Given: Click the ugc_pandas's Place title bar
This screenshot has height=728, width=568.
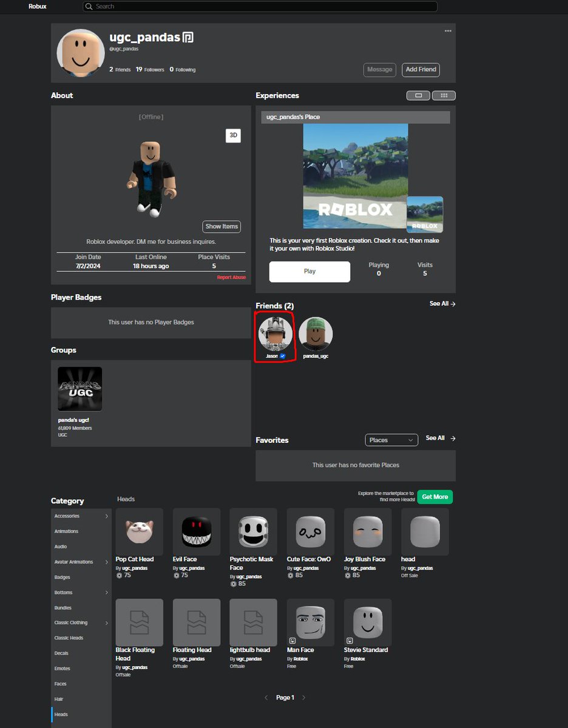Looking at the screenshot, I should 356,117.
